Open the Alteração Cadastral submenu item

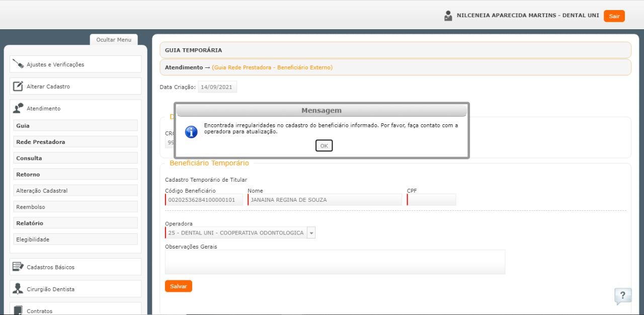click(75, 191)
